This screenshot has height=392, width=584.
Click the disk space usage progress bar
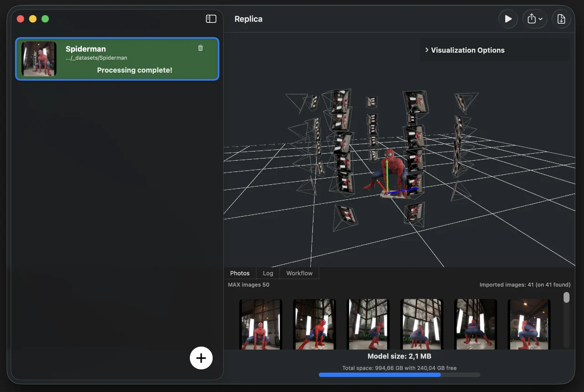pyautogui.click(x=399, y=375)
